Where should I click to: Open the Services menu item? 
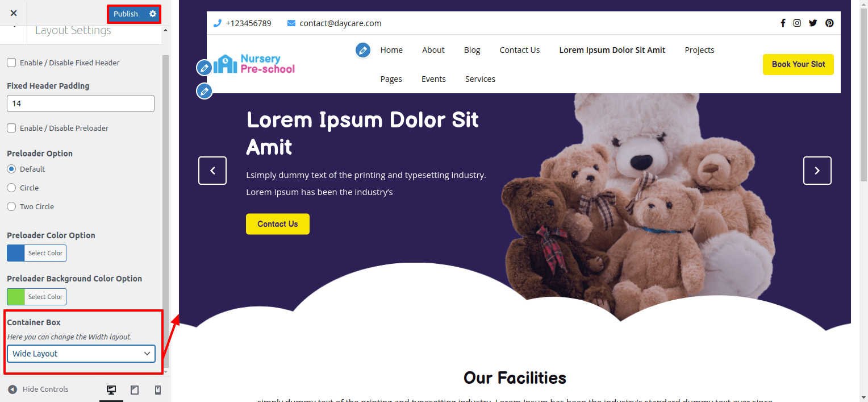[x=480, y=79]
